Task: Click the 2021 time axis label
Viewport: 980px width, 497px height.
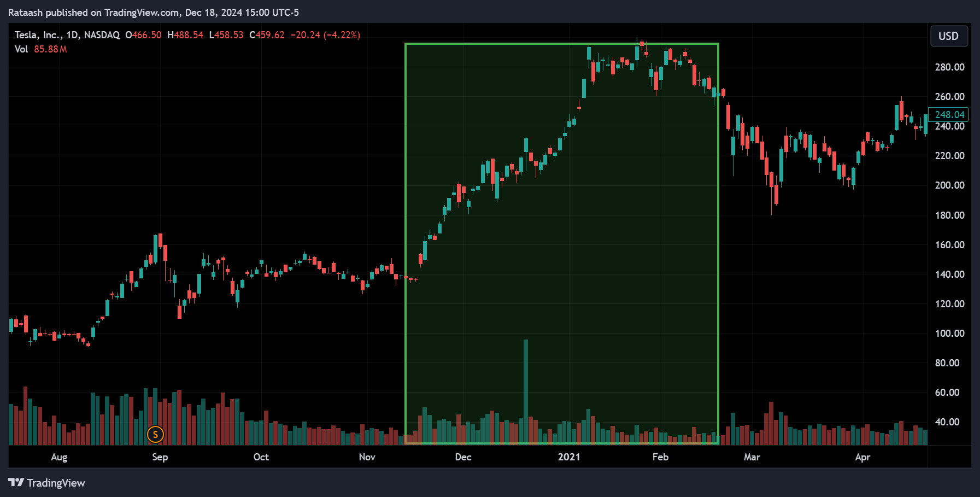Action: pos(569,457)
